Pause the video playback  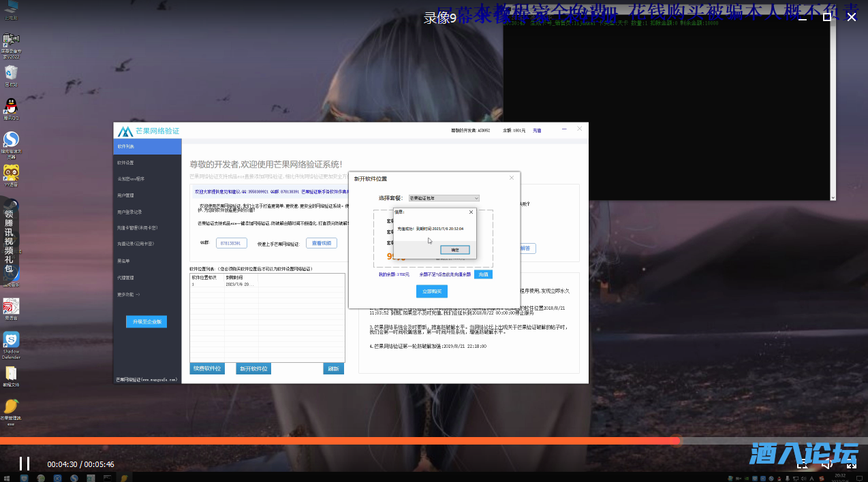point(25,464)
